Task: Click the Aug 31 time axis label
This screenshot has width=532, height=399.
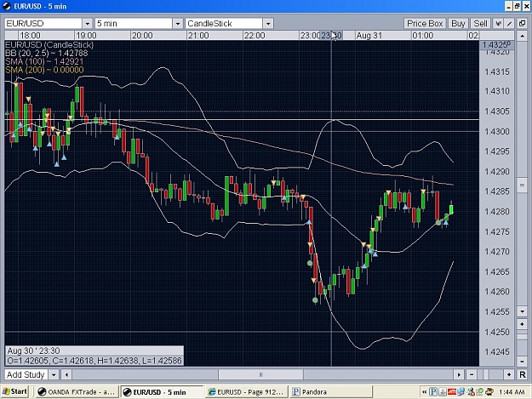Action: 369,35
